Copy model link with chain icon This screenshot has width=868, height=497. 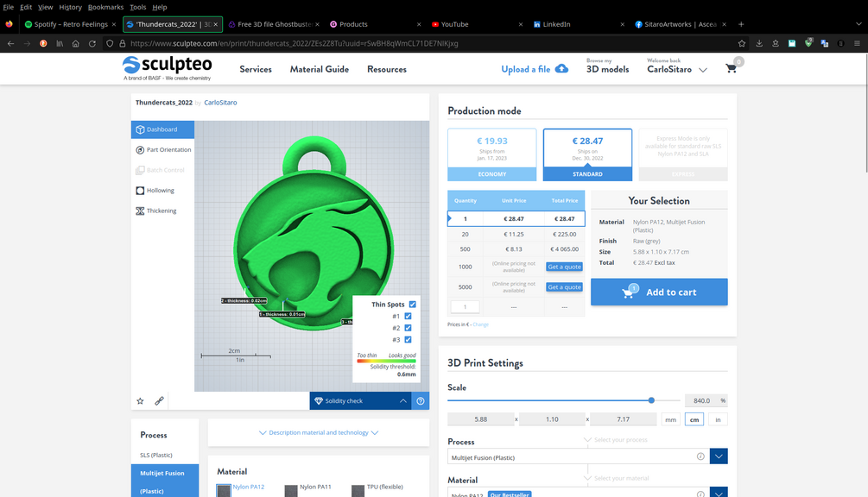point(159,401)
